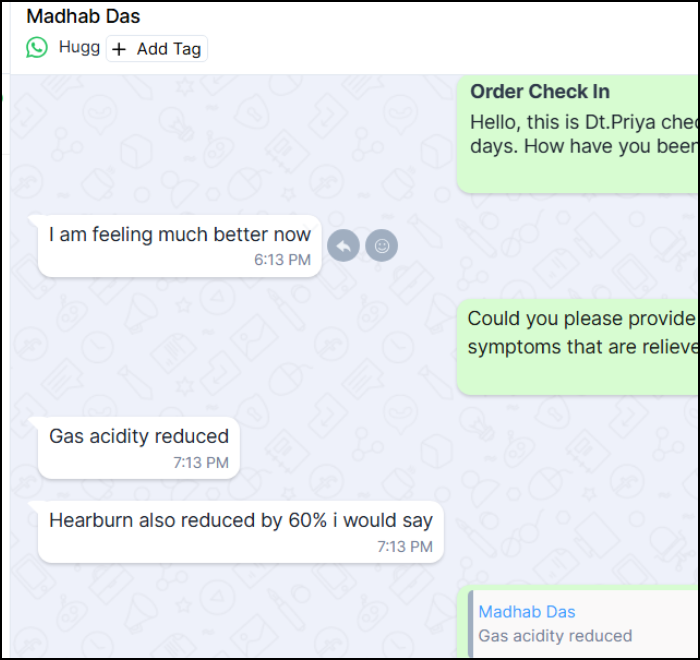Click the plus icon in Add Tag
The height and width of the screenshot is (660, 700).
point(119,49)
